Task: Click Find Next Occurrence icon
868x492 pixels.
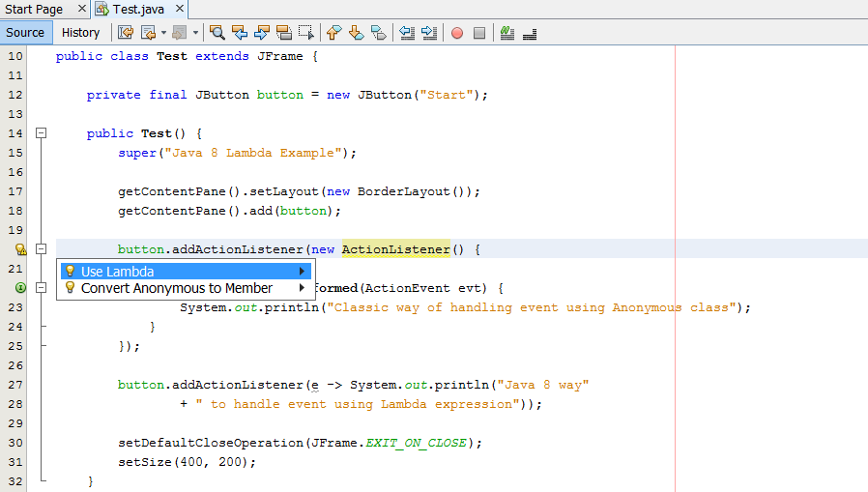Action: click(x=261, y=33)
